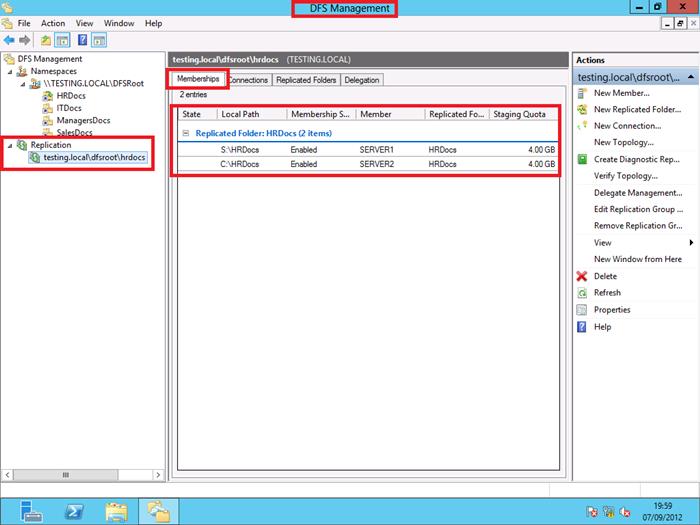The height and width of the screenshot is (525, 700).
Task: Switch to the Replicated Folders tab
Action: tap(306, 80)
